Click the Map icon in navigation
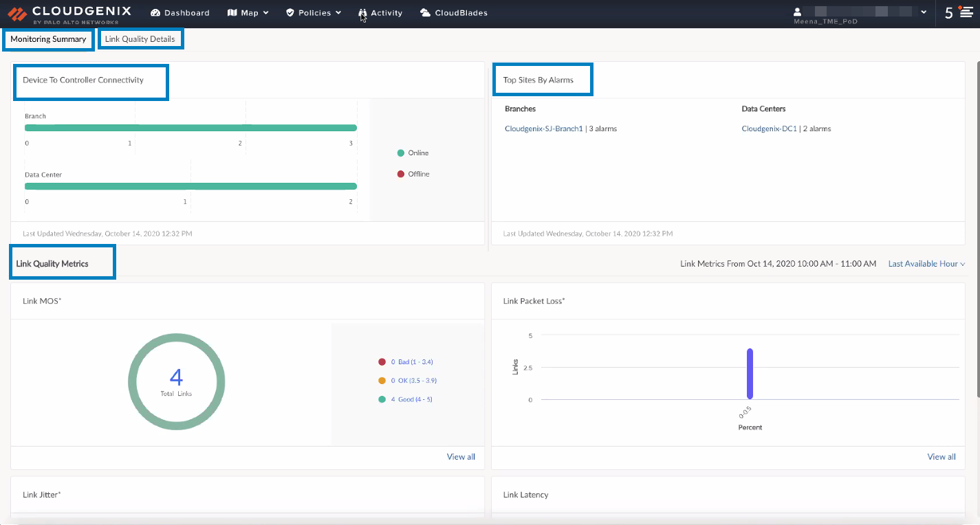Image resolution: width=980 pixels, height=525 pixels. pyautogui.click(x=232, y=13)
